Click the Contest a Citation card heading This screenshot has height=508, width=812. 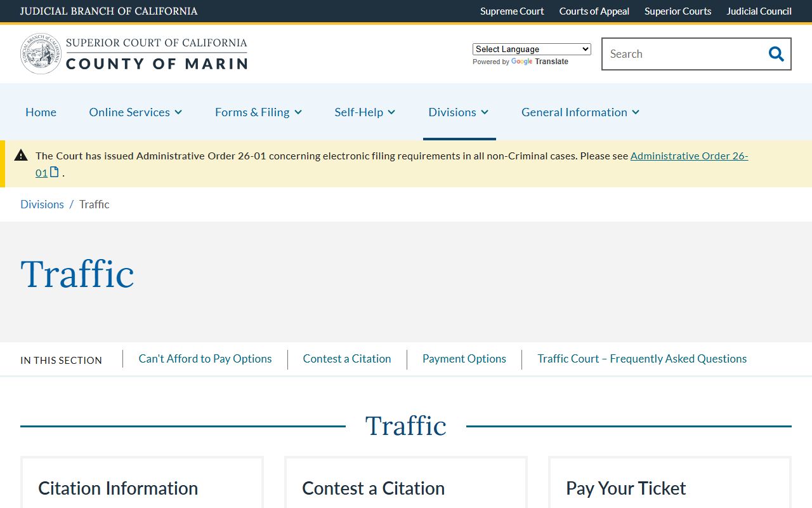(373, 488)
